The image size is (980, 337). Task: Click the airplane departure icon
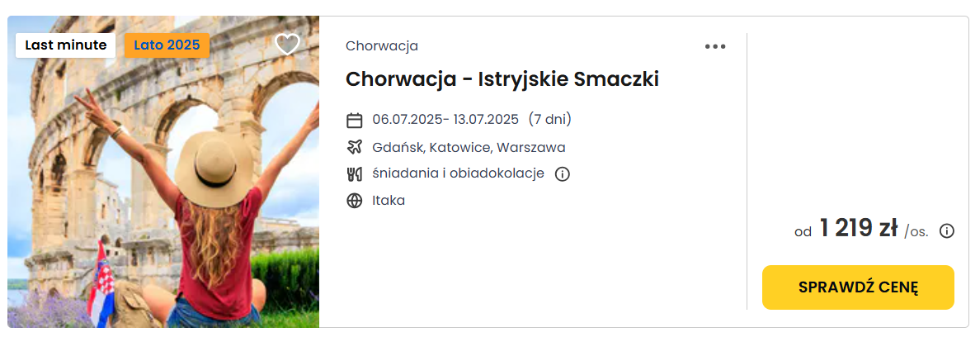click(355, 148)
